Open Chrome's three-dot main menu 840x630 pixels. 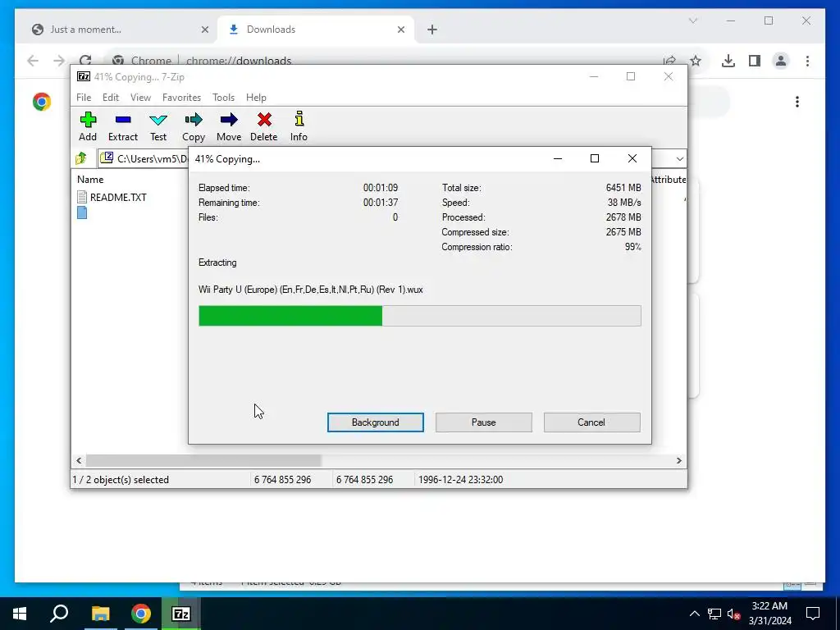click(807, 61)
